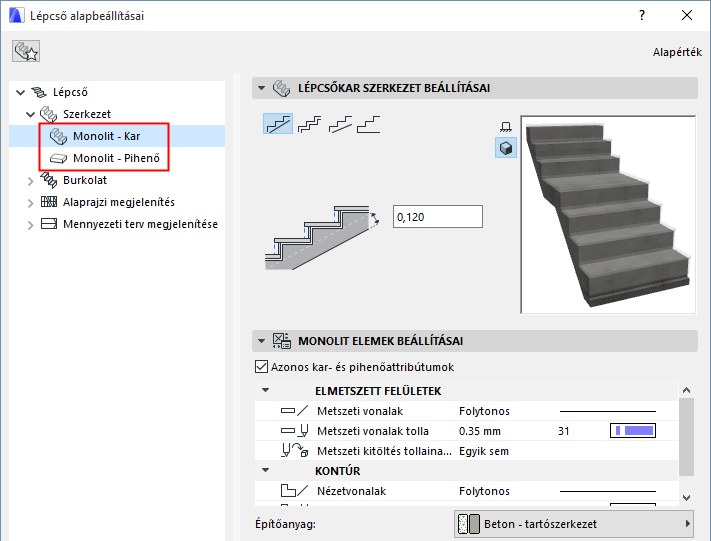
Task: Click the Alaprajzi megjelenítés icon
Action: coord(49,202)
